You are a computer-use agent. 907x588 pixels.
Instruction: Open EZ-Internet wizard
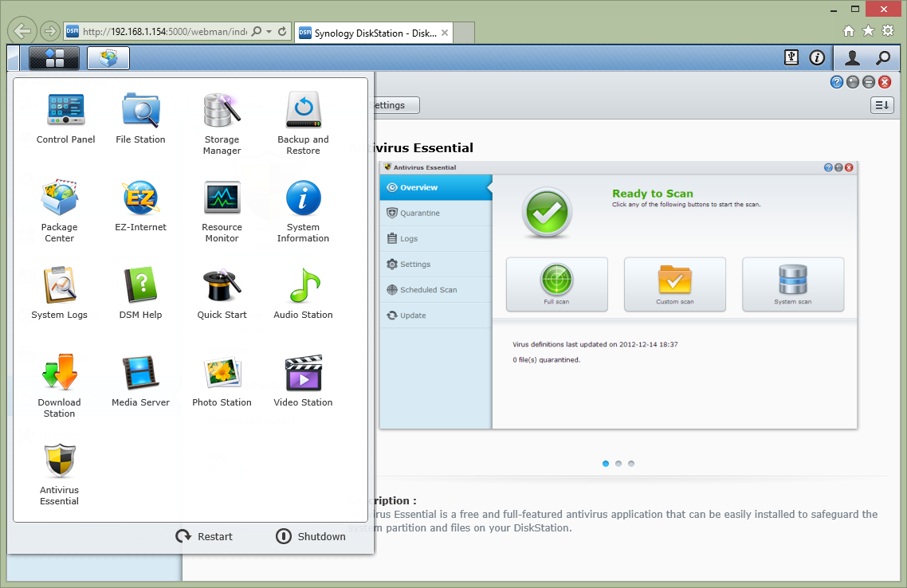pos(140,206)
